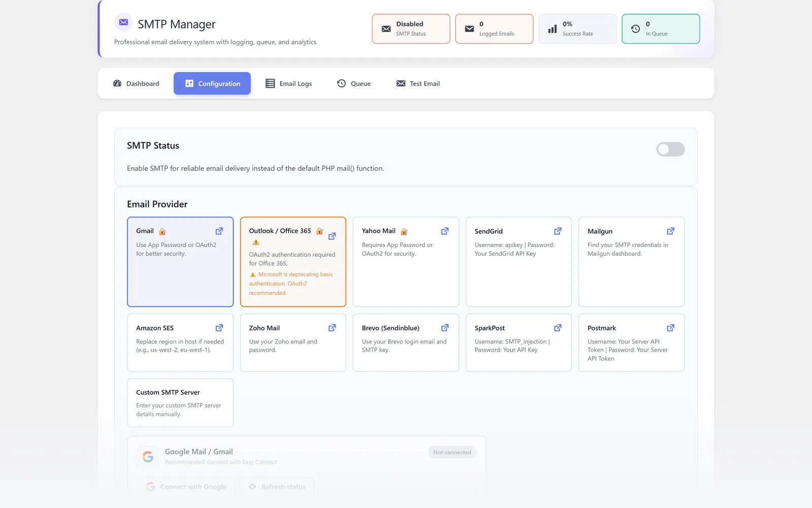
Task: Click the bar chart icon in Success Rate card
Action: pos(553,29)
